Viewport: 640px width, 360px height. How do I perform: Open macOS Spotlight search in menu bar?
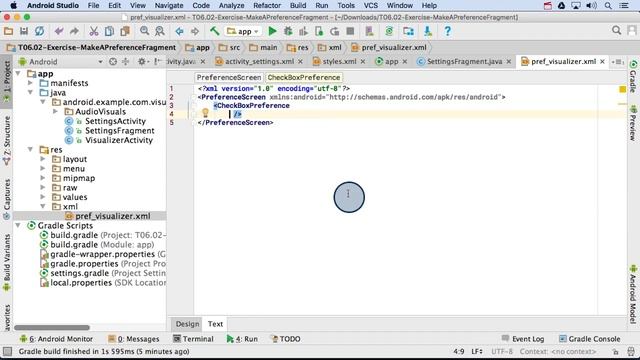pos(608,6)
